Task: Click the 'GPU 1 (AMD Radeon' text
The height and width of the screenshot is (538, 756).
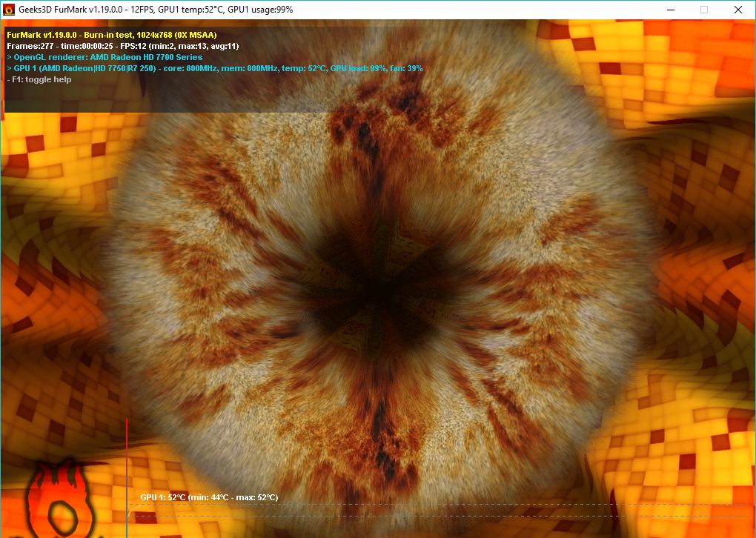Action: 52,68
